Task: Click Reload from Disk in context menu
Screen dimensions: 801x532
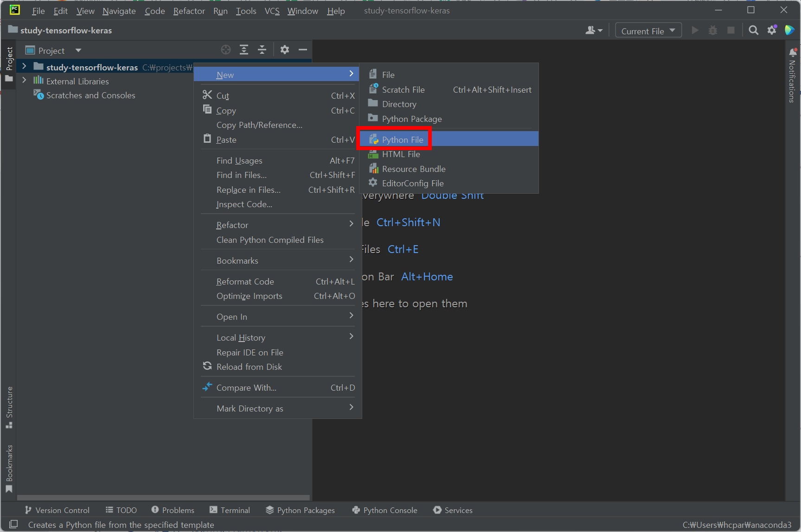Action: 278,367
